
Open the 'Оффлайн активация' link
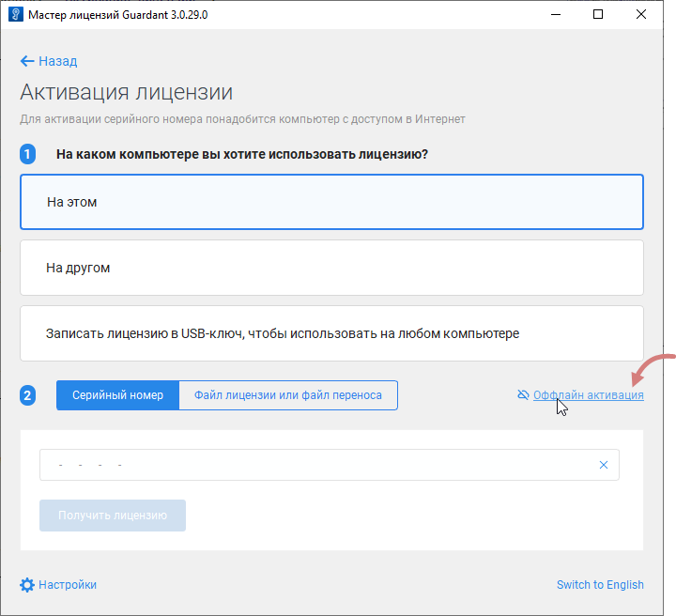pyautogui.click(x=589, y=395)
